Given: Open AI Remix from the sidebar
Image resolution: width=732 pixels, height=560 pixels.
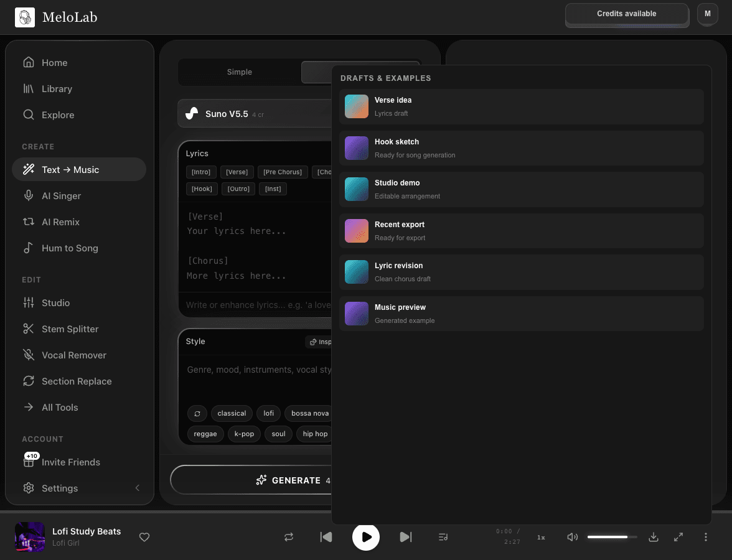Looking at the screenshot, I should click(79, 222).
